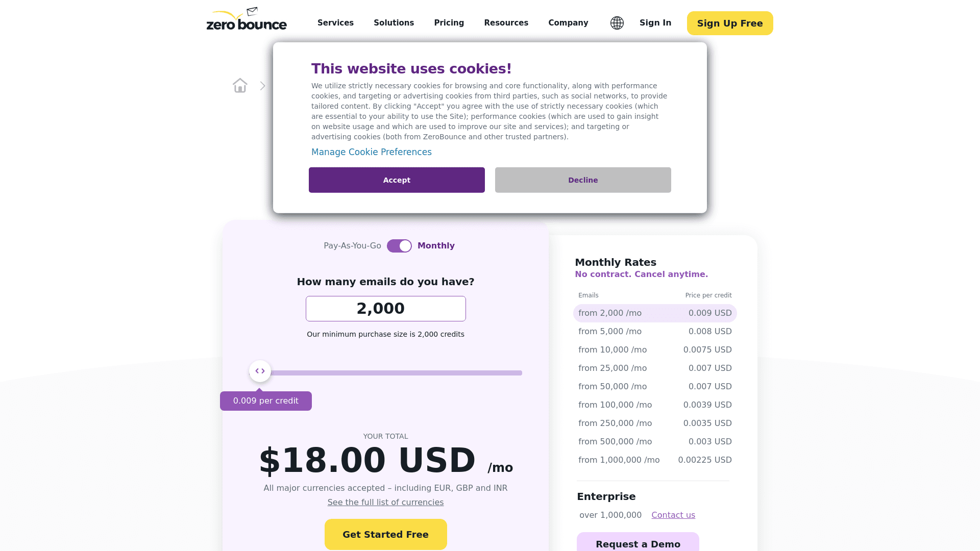
Task: Open the Services navigation menu
Action: click(335, 23)
